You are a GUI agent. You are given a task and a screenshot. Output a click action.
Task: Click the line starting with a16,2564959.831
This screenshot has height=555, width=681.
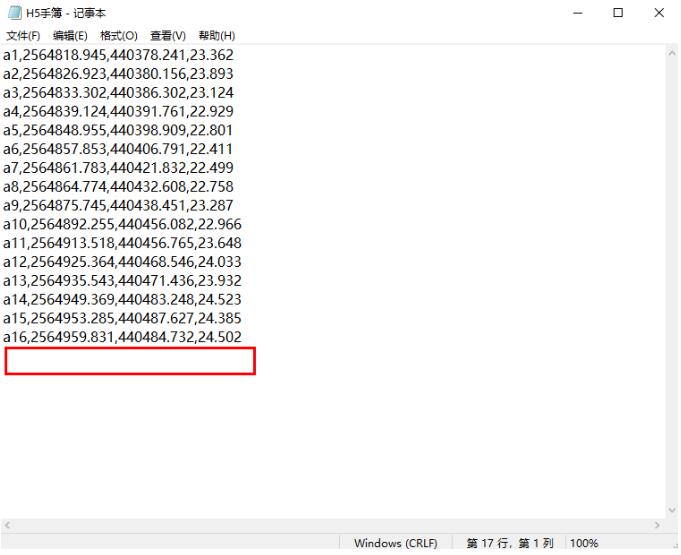[x=122, y=337]
